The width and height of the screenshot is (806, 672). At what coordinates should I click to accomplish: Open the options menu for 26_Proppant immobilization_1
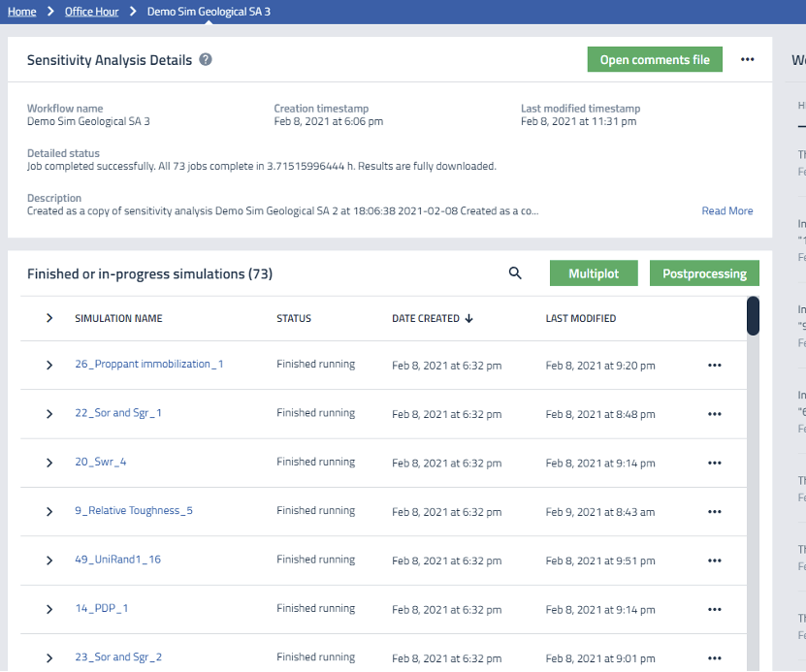coord(715,366)
